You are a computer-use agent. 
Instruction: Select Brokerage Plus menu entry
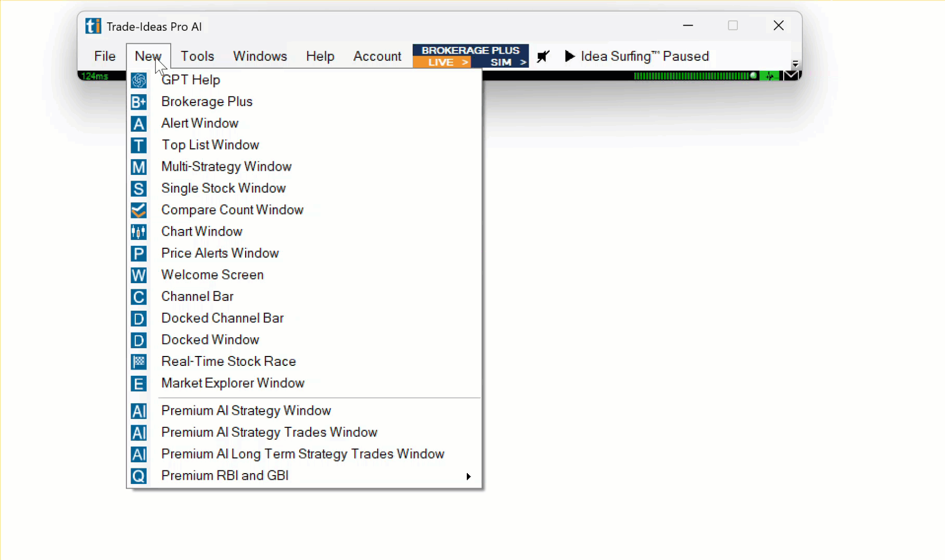[x=304, y=101]
